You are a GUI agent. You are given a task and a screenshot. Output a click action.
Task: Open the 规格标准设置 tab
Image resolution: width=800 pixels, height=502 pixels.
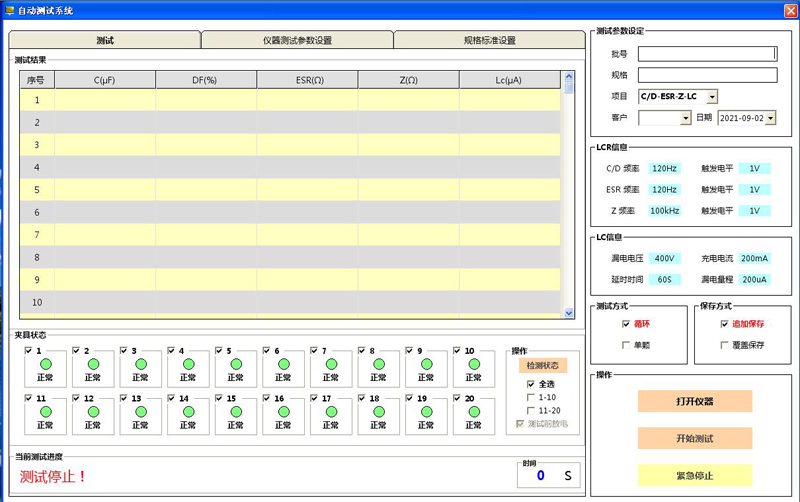489,40
